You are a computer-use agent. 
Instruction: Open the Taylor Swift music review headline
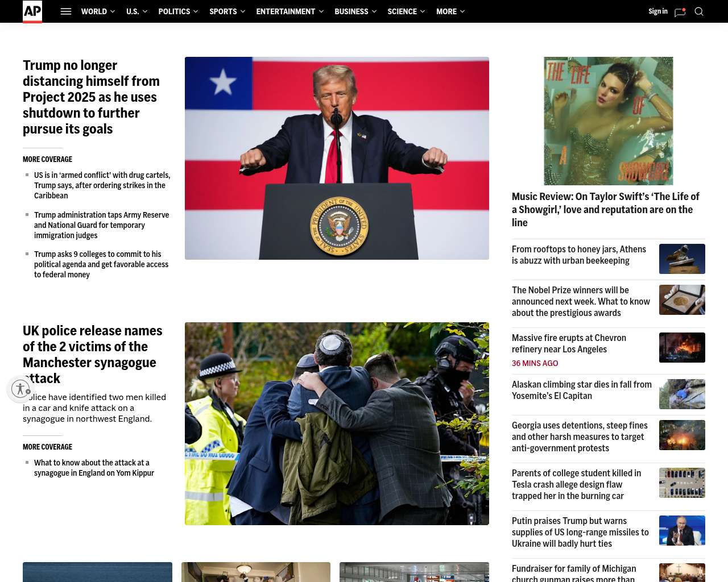pyautogui.click(x=606, y=210)
